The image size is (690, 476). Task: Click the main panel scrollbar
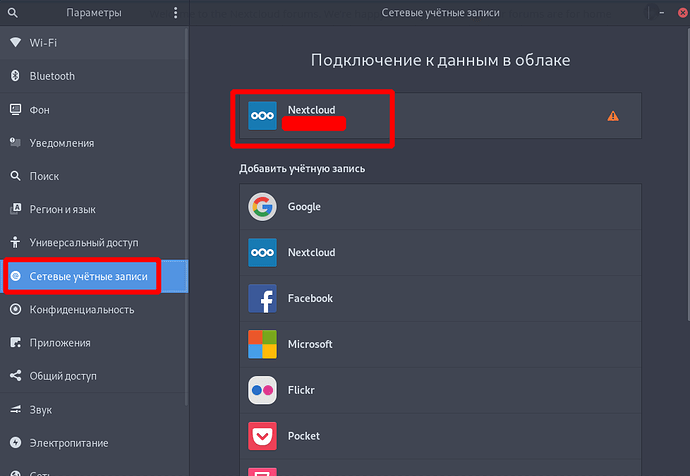pyautogui.click(x=688, y=174)
